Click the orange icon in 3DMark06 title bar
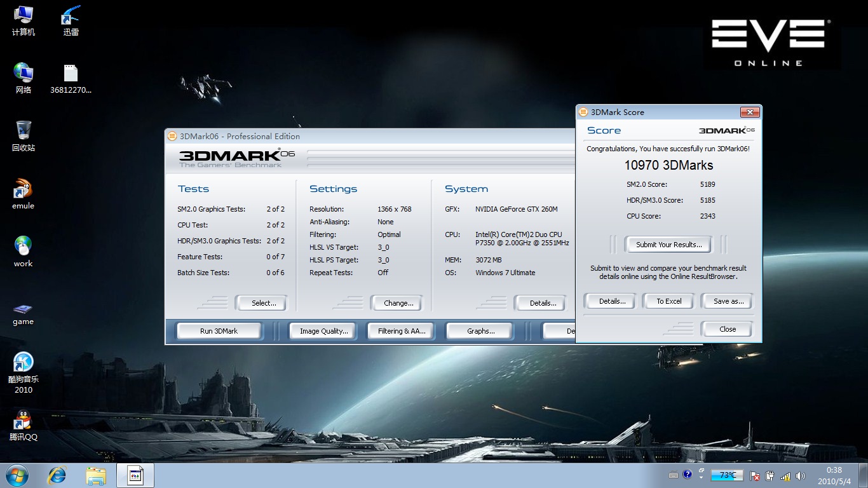This screenshot has height=488, width=868. [172, 136]
